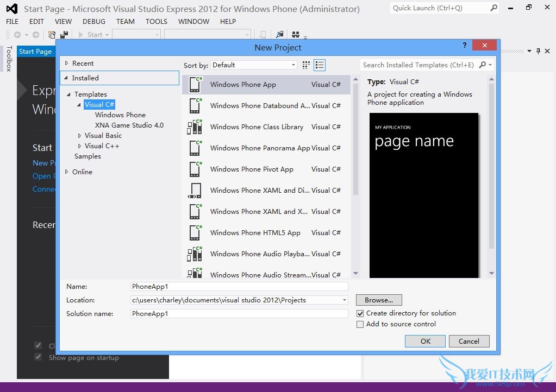Select the Windows Phone App template icon
This screenshot has height=392, width=556.
[195, 85]
